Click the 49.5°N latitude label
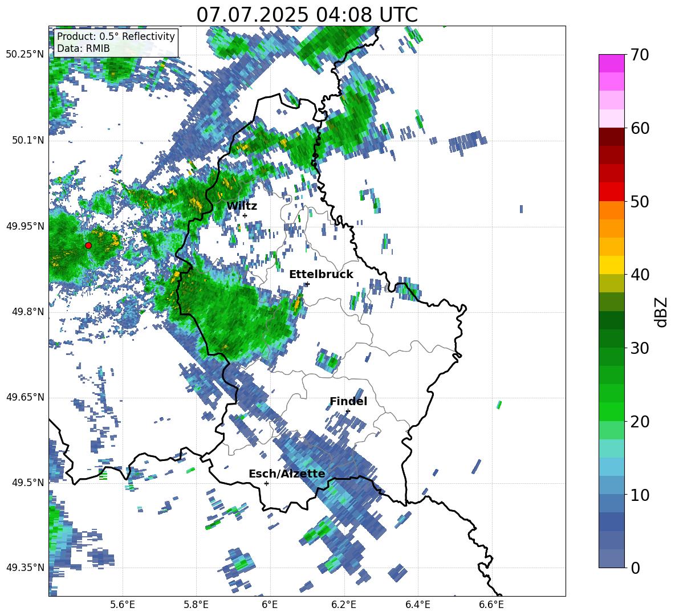Screen dimensions: 675x616 (x=29, y=482)
